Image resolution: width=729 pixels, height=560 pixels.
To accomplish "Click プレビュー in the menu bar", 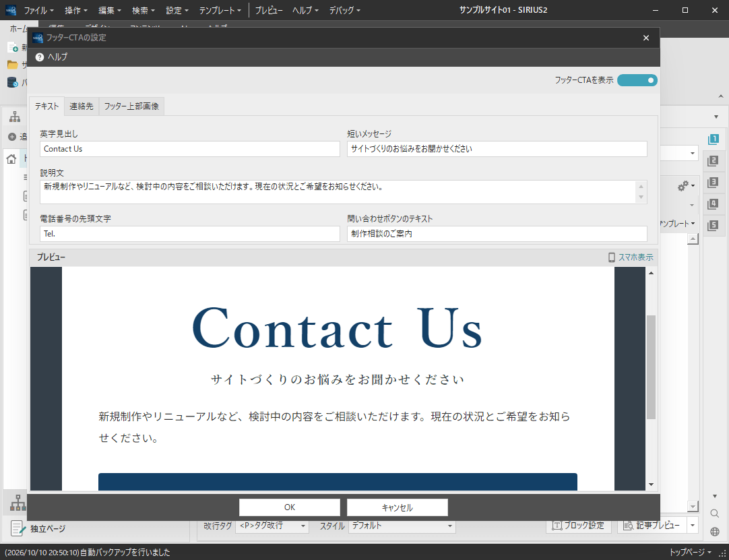I will click(269, 10).
